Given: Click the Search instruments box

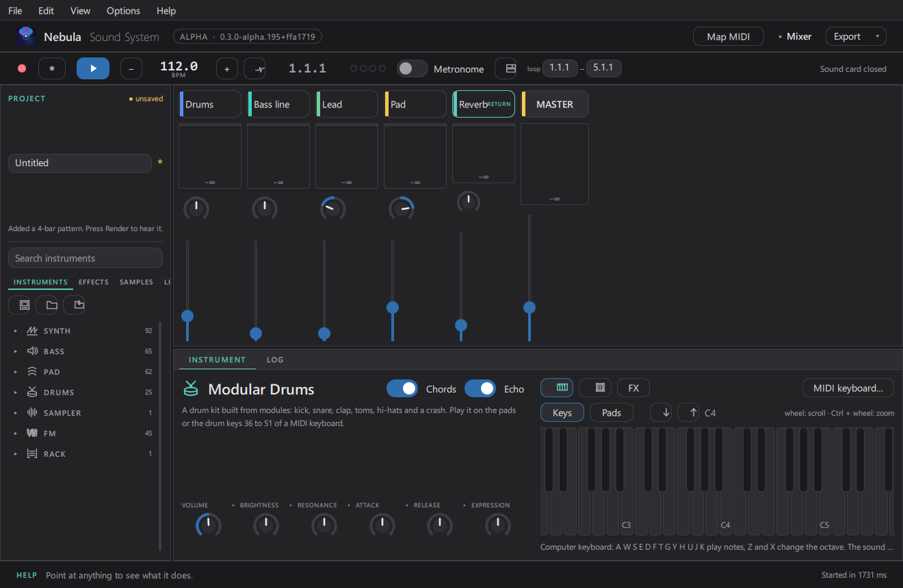Looking at the screenshot, I should point(86,258).
